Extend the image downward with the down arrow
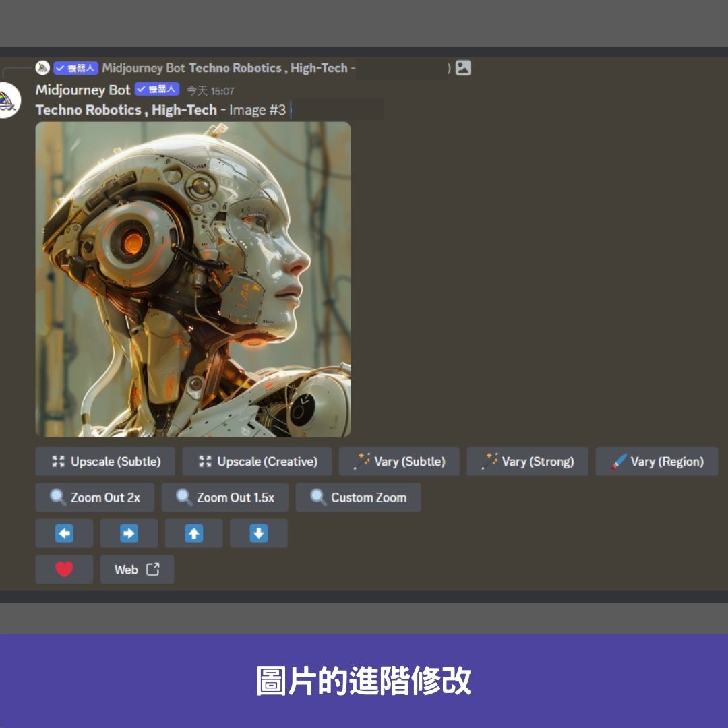 click(258, 533)
